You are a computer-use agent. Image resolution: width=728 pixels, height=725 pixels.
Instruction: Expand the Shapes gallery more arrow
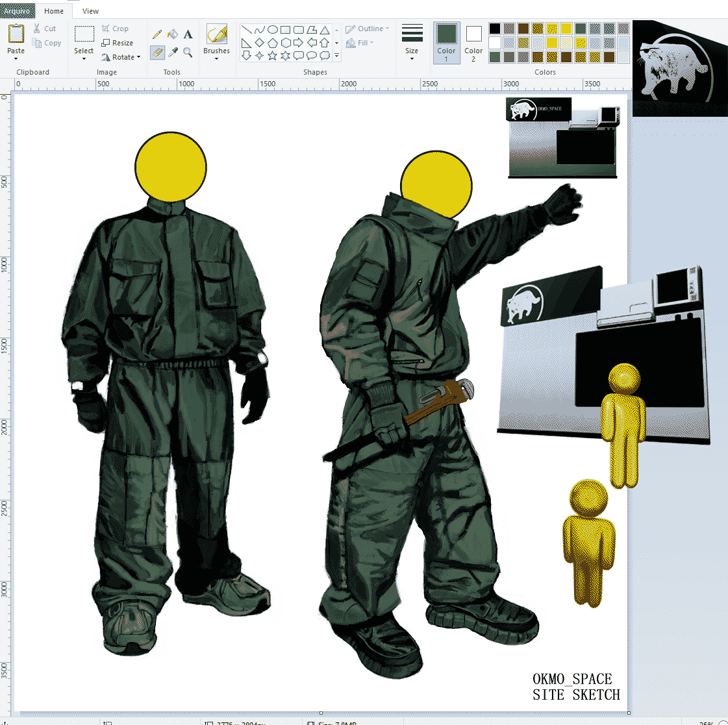click(x=336, y=56)
